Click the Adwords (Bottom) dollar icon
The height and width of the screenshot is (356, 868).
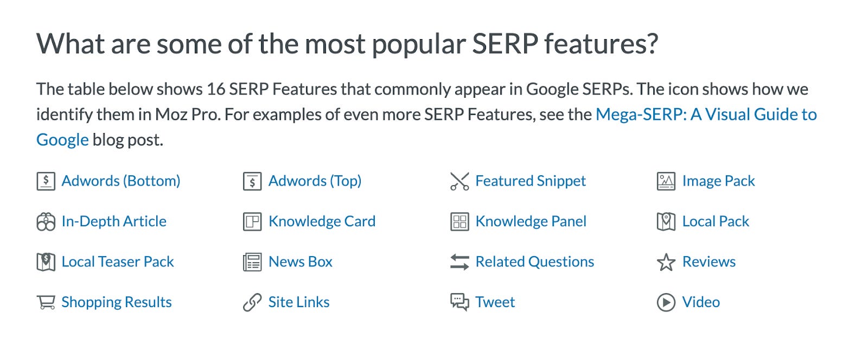tap(46, 181)
